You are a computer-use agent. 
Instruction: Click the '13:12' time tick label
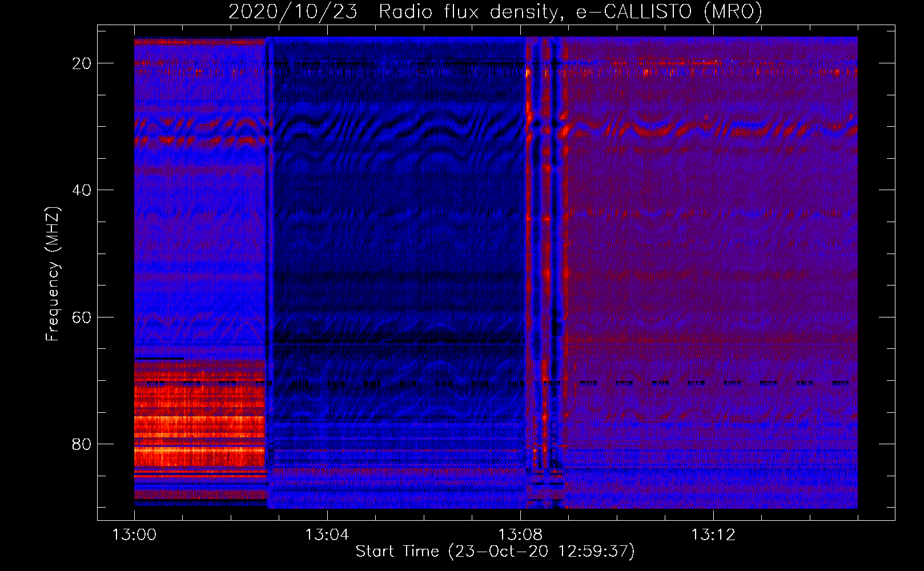pos(713,535)
